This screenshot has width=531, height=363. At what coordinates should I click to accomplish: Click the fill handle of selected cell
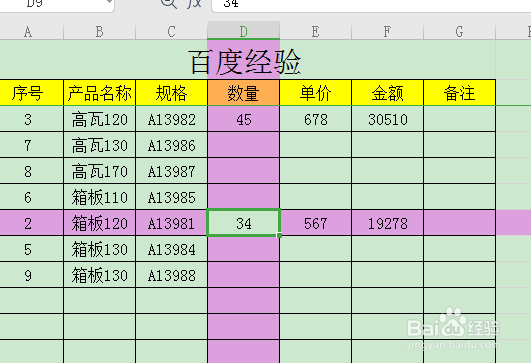pyautogui.click(x=279, y=235)
